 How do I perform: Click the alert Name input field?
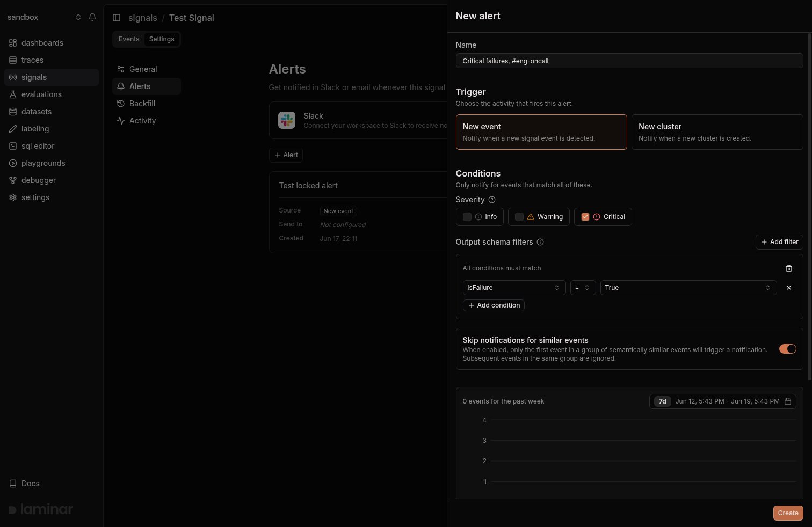click(629, 61)
